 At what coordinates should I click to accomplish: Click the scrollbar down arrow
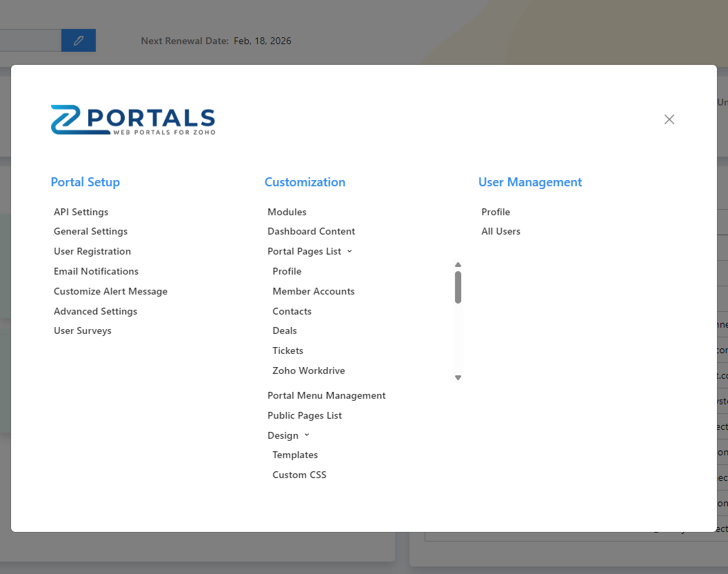[x=458, y=377]
